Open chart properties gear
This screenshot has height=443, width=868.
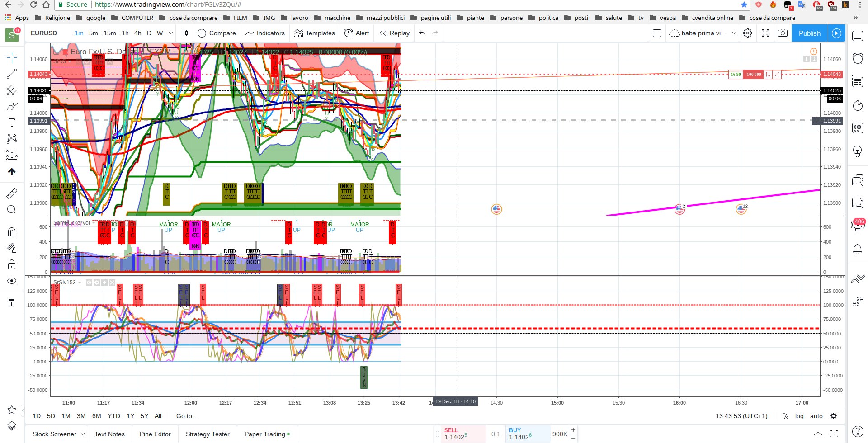click(x=748, y=33)
